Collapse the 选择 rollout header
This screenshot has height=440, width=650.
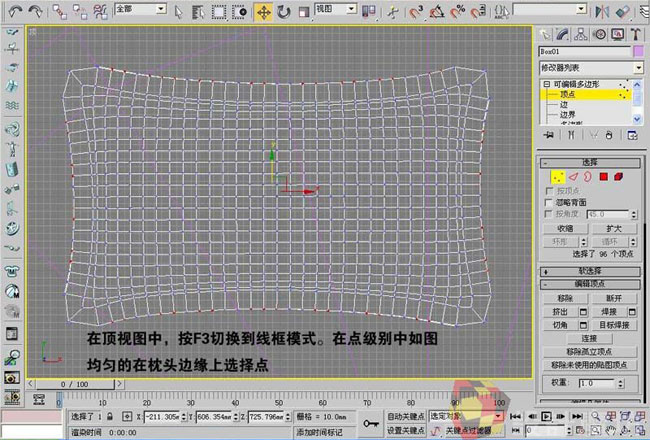point(590,162)
